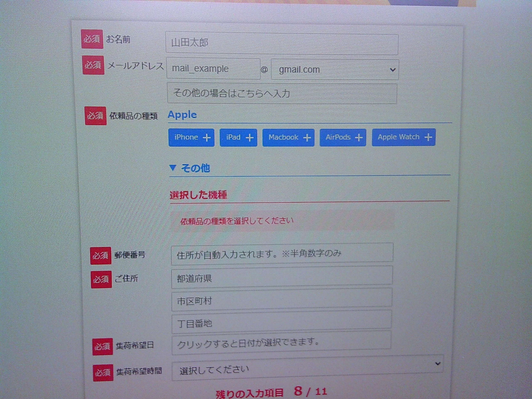Click the plus icon on the iPhone button

point(207,138)
